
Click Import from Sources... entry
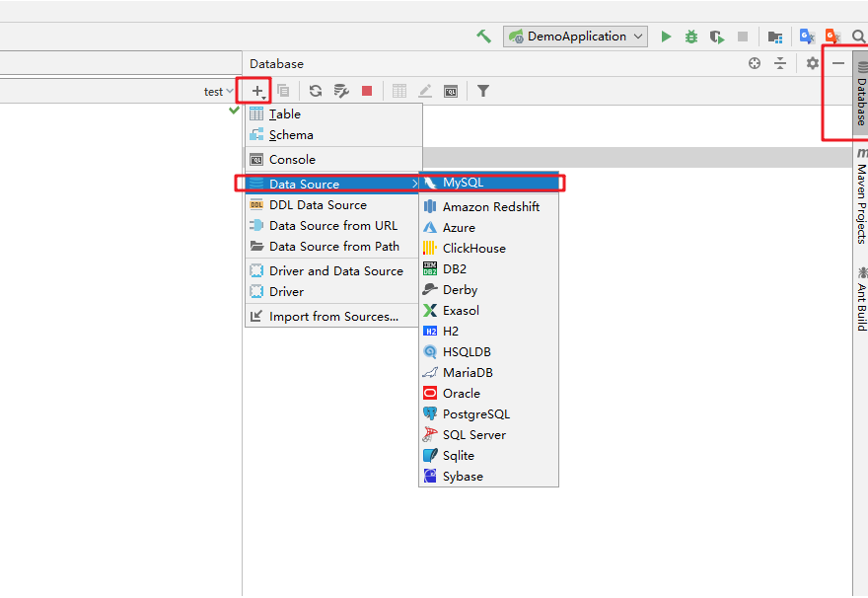[332, 316]
